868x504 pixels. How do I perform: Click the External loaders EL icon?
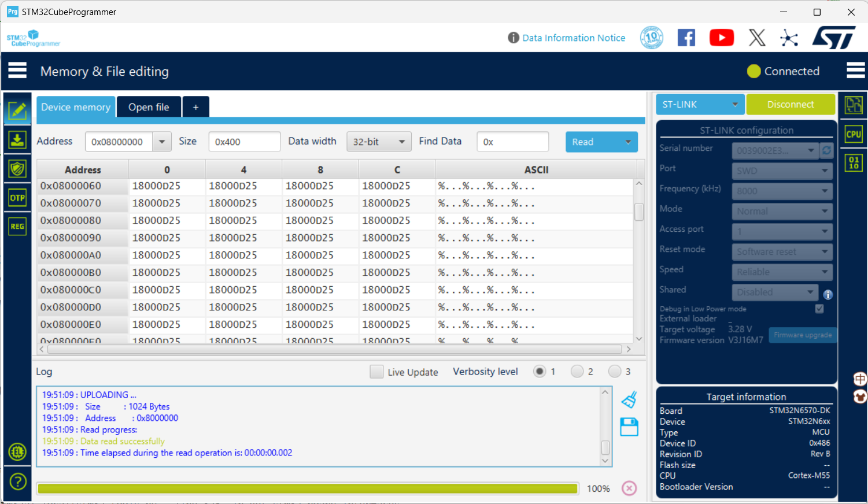[17, 452]
